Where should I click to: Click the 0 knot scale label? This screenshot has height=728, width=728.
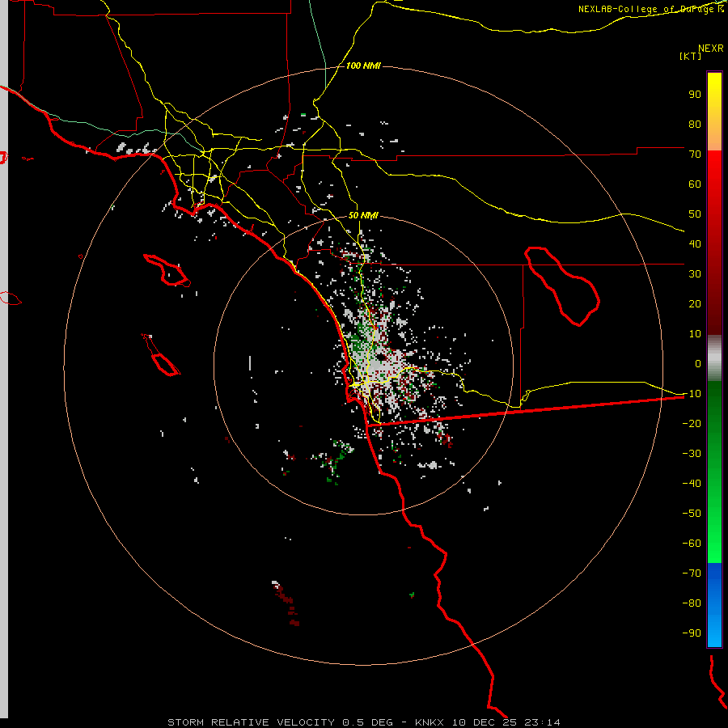click(x=698, y=363)
